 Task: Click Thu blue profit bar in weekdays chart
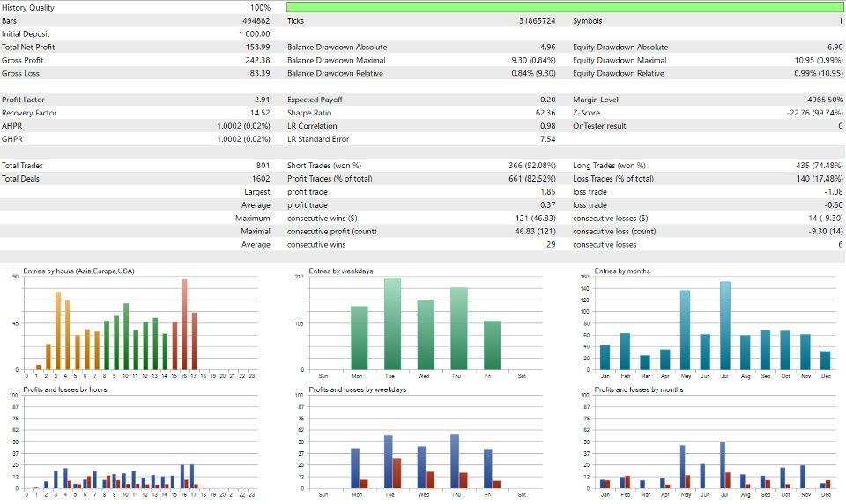[455, 462]
